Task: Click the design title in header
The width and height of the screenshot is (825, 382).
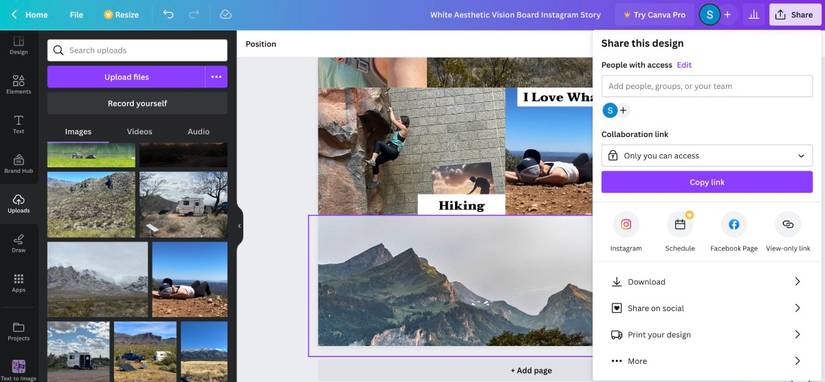Action: click(x=515, y=15)
